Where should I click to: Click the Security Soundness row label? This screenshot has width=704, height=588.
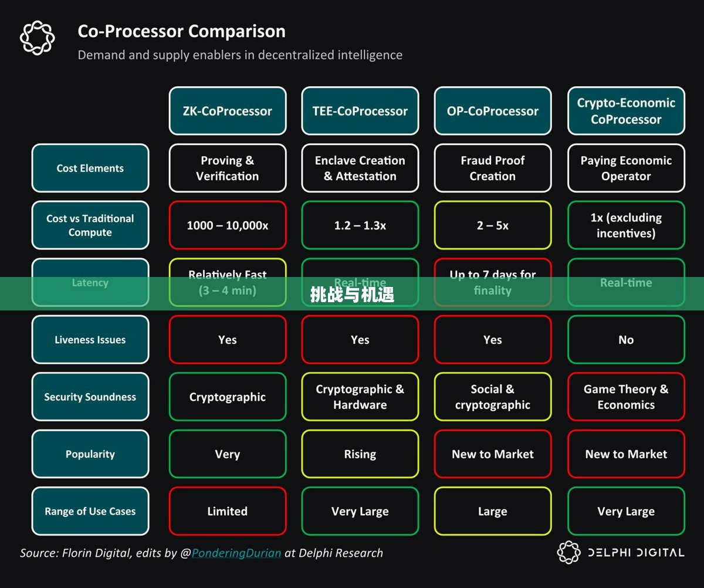coord(90,397)
